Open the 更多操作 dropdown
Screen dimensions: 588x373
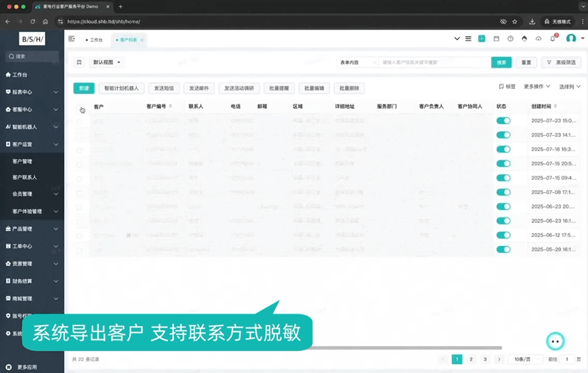[537, 86]
